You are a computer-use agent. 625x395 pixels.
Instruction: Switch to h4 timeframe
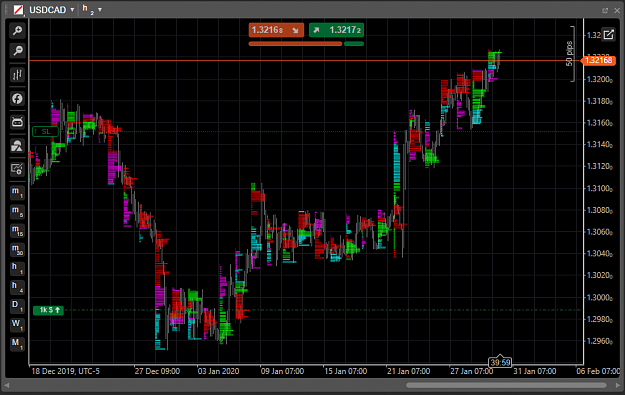click(x=17, y=287)
